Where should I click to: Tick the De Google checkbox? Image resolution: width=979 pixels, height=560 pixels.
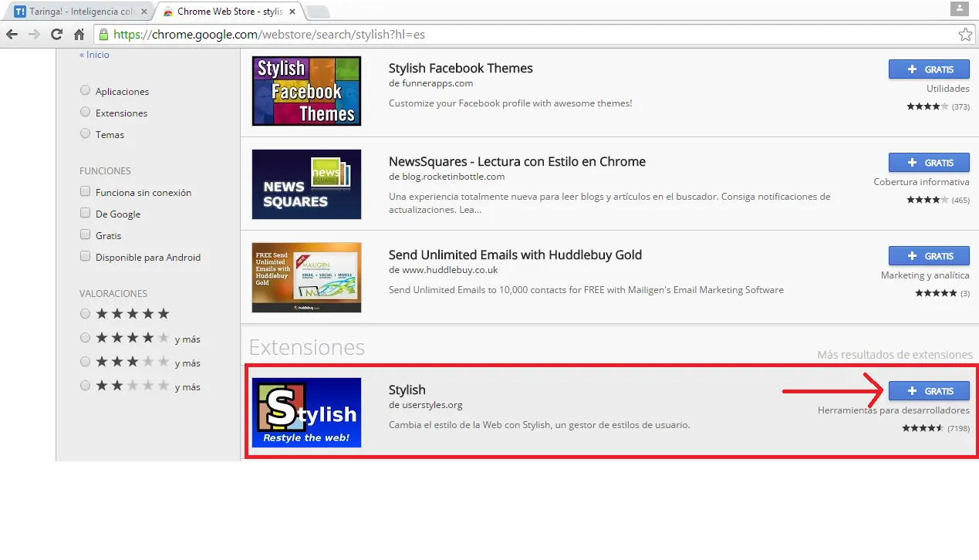point(85,213)
